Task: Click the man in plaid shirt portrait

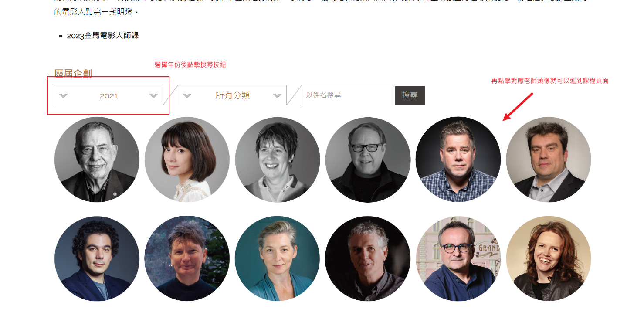Action: (x=458, y=160)
